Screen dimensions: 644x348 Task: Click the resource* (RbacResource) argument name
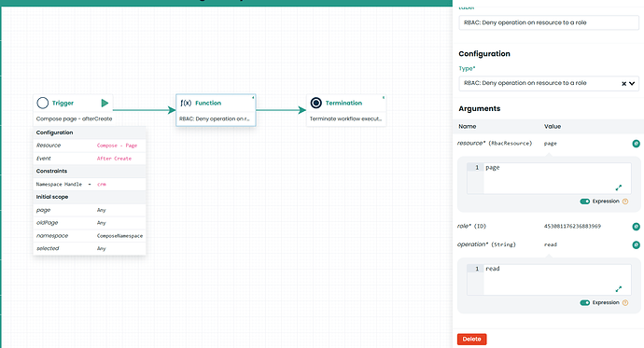point(495,144)
